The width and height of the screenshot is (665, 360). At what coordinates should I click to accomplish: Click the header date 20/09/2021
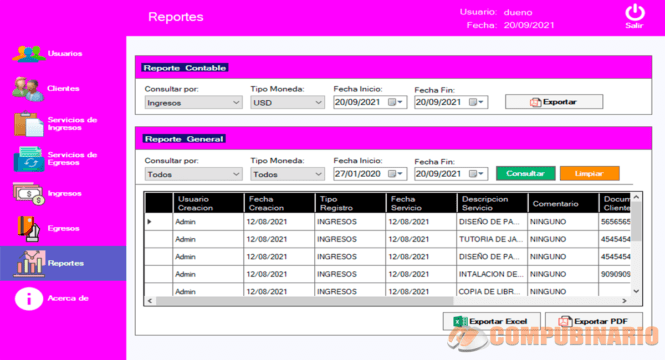click(x=529, y=25)
